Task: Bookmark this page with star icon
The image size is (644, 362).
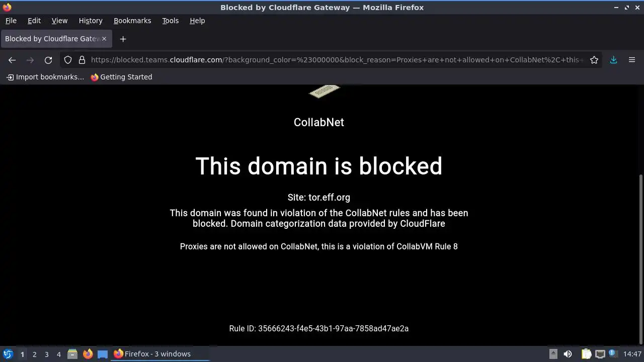Action: click(x=594, y=60)
